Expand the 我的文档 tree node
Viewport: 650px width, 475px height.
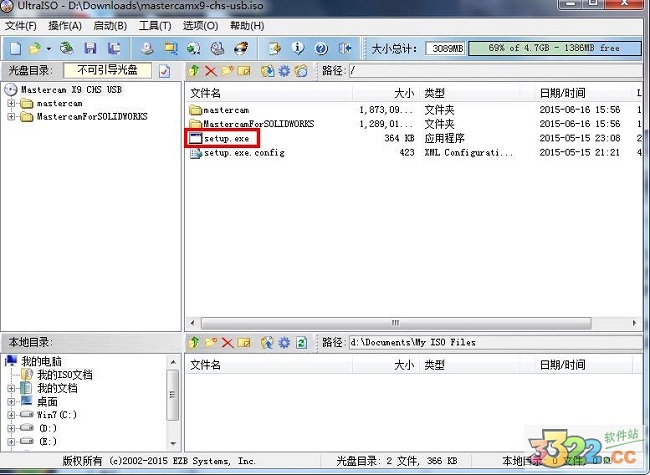(x=11, y=388)
